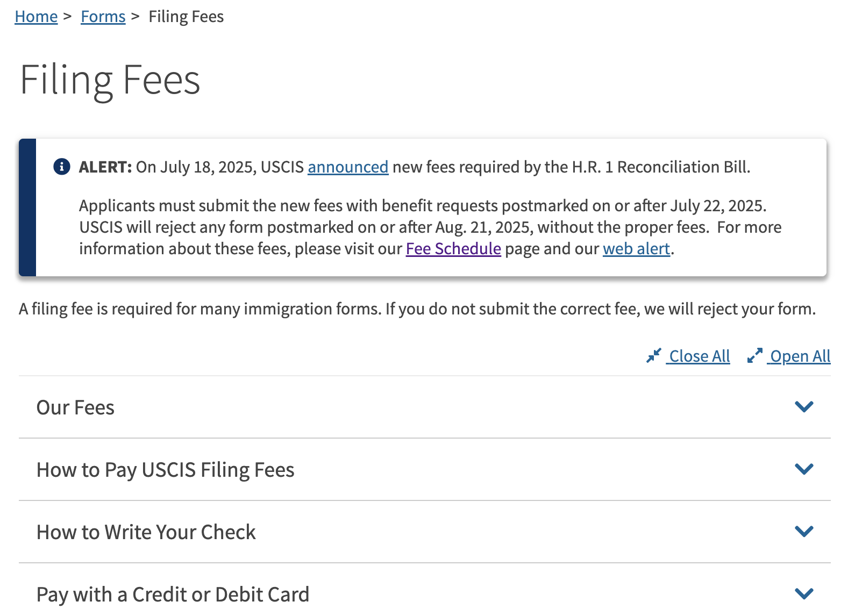Open the web alert link
This screenshot has width=855, height=616.
[x=636, y=249]
